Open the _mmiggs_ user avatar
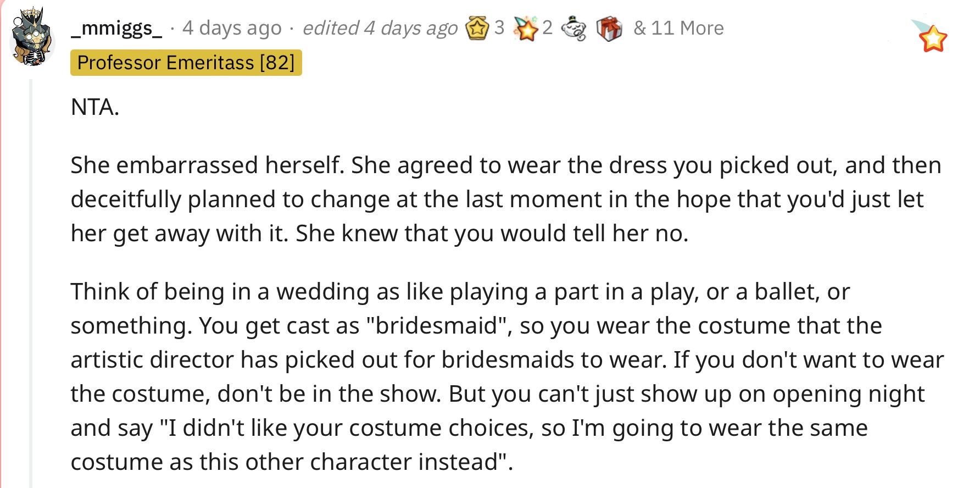The height and width of the screenshot is (488, 980). tap(32, 37)
